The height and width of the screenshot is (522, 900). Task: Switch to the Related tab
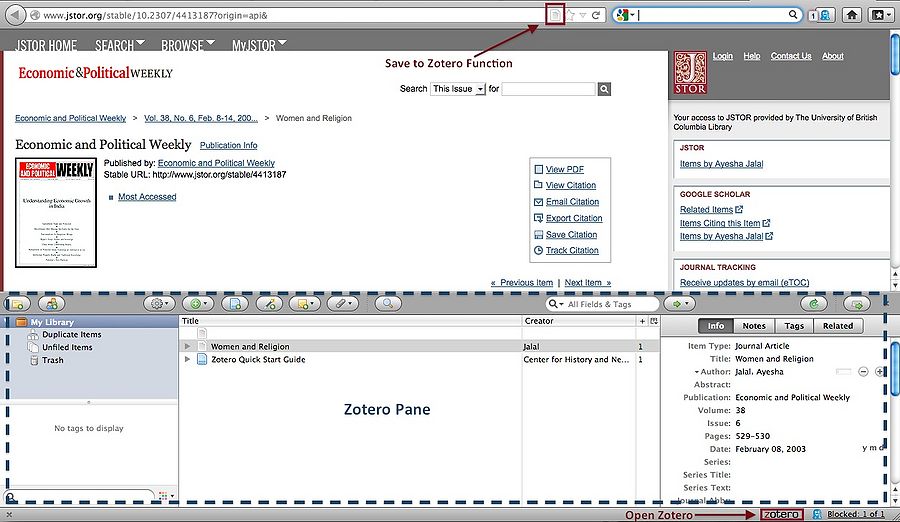click(837, 326)
